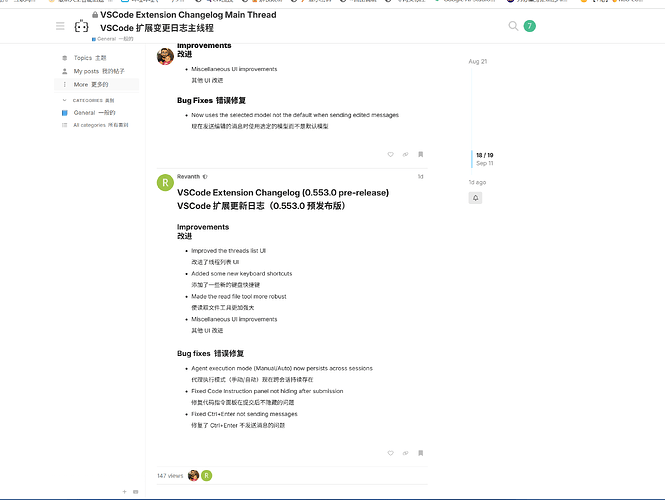The height and width of the screenshot is (500, 665).
Task: Click 'Agent execution mode' persists bullet
Action: pos(282,368)
